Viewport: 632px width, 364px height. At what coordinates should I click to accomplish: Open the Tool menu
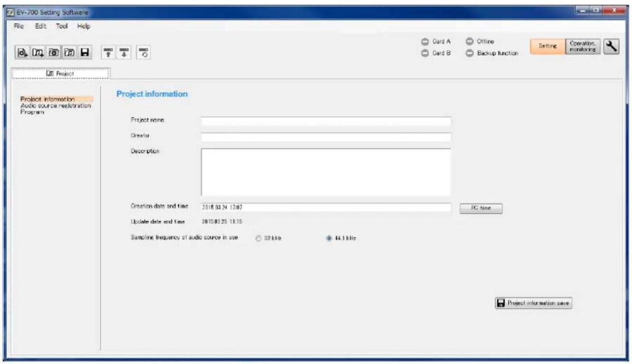click(x=62, y=26)
